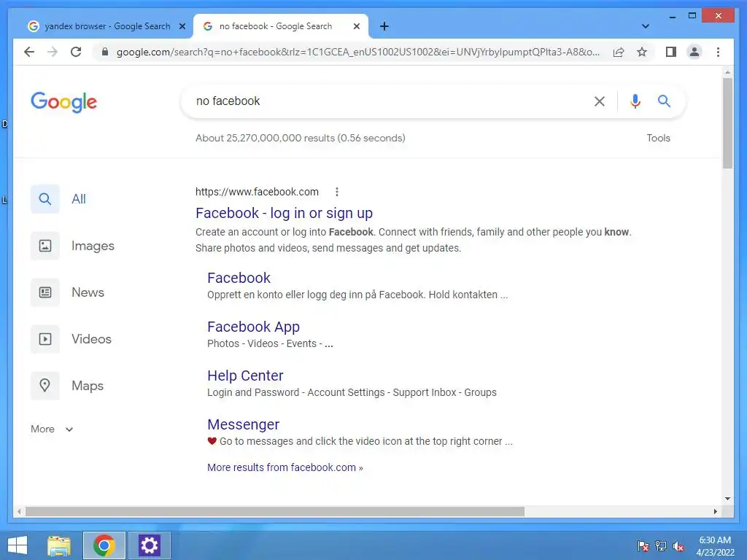Open the 'Help Center' sitelink
Image resolution: width=747 pixels, height=560 pixels.
[245, 376]
